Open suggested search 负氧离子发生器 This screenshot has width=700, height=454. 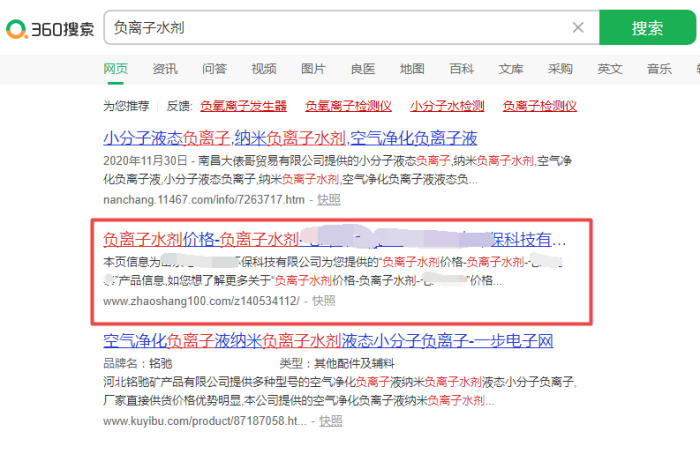click(x=243, y=106)
